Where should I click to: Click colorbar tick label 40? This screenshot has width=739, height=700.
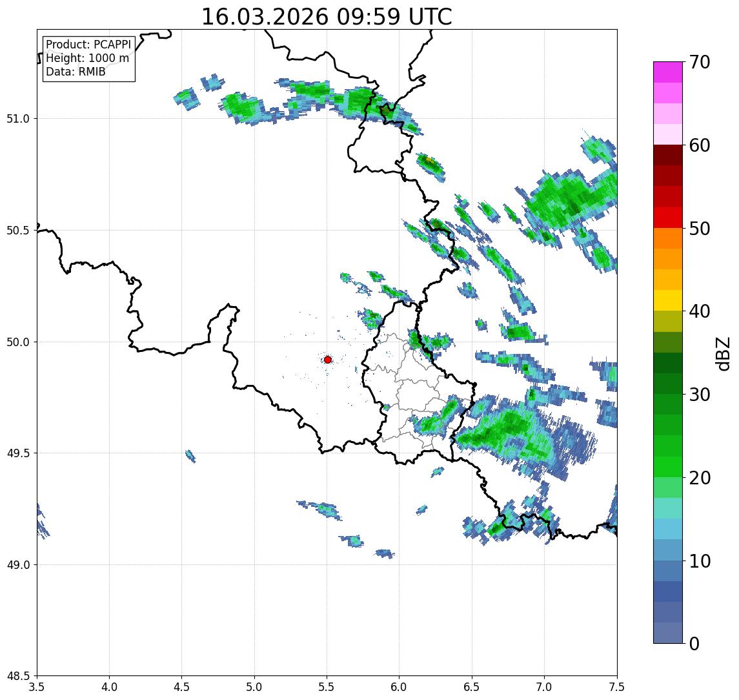coord(700,311)
